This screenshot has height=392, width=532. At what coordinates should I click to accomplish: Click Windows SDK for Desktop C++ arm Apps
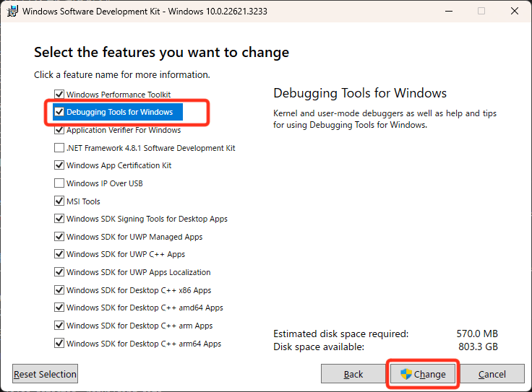pos(140,326)
